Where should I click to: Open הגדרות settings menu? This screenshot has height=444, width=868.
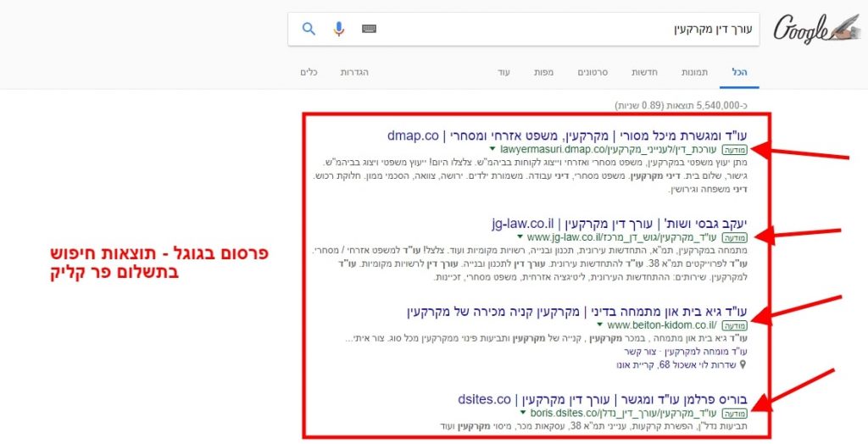click(354, 73)
